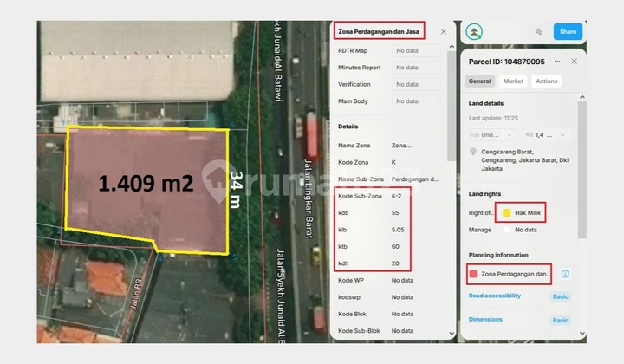Image resolution: width=624 pixels, height=364 pixels.
Task: Click the Kode Sub-Zona value K-2
Action: tap(396, 196)
